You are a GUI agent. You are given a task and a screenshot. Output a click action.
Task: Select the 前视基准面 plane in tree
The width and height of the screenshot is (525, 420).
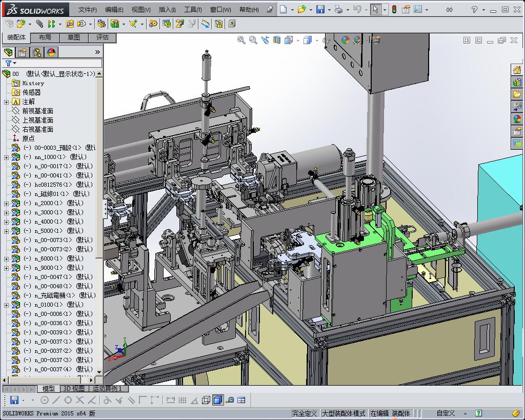pyautogui.click(x=37, y=111)
